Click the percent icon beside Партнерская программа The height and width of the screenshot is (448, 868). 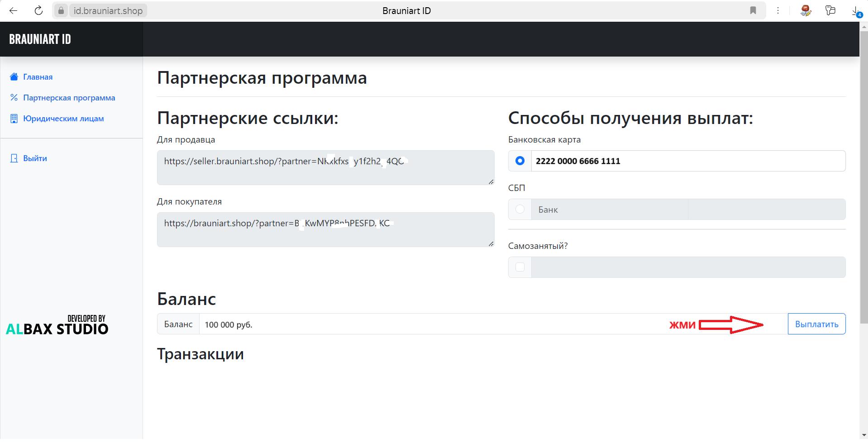pyautogui.click(x=14, y=97)
